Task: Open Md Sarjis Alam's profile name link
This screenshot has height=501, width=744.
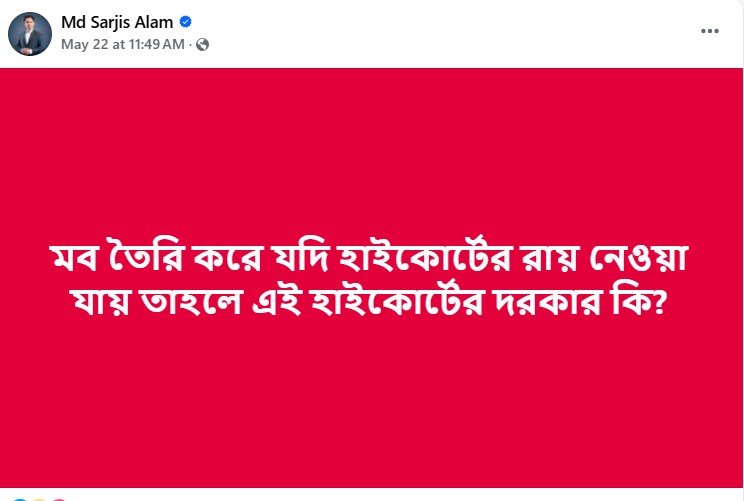Action: (118, 22)
